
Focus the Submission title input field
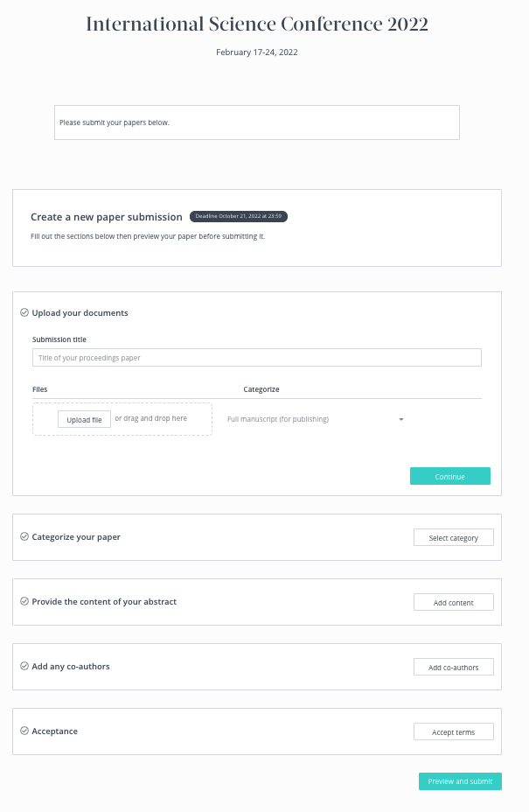257,357
